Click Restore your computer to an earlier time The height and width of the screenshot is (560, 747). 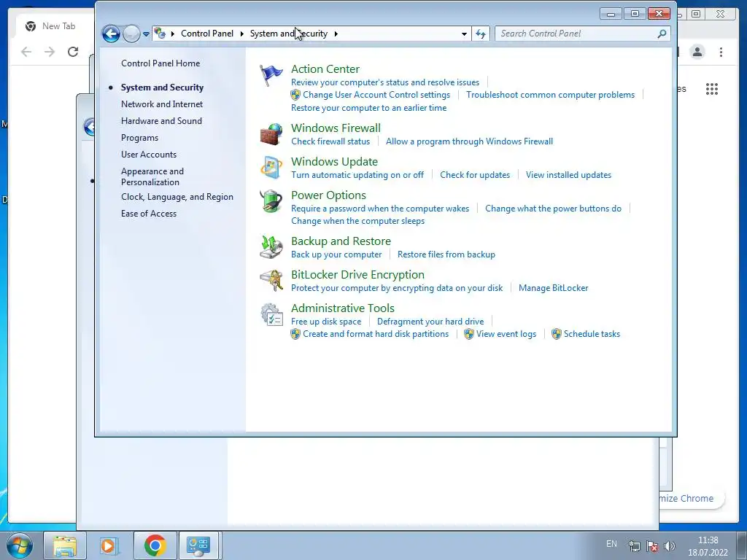point(368,108)
